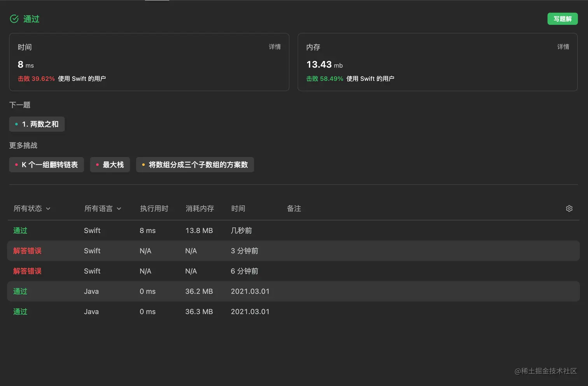This screenshot has height=386, width=588.
Task: Open the 解答错误 submission from 3 分钟前
Action: click(294, 251)
